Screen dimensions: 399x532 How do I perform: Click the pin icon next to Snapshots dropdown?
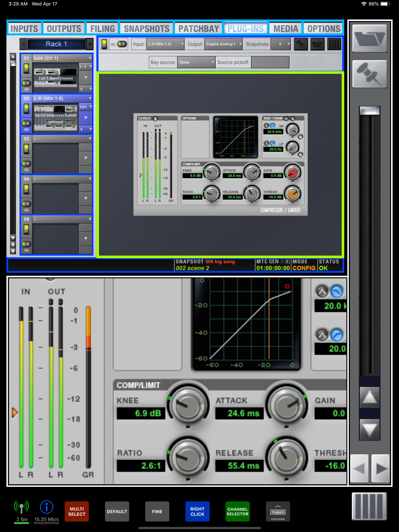click(301, 44)
